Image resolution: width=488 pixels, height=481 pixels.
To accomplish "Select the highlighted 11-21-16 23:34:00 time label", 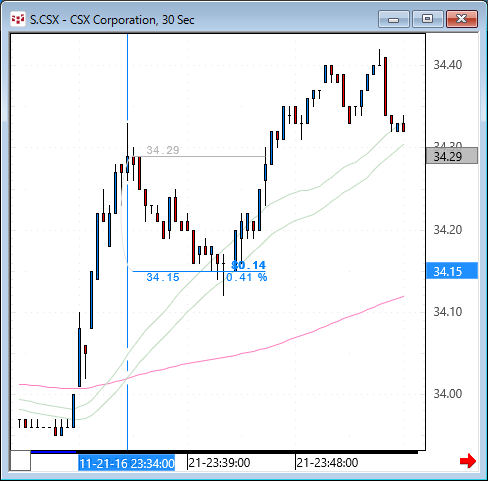I will click(x=127, y=463).
